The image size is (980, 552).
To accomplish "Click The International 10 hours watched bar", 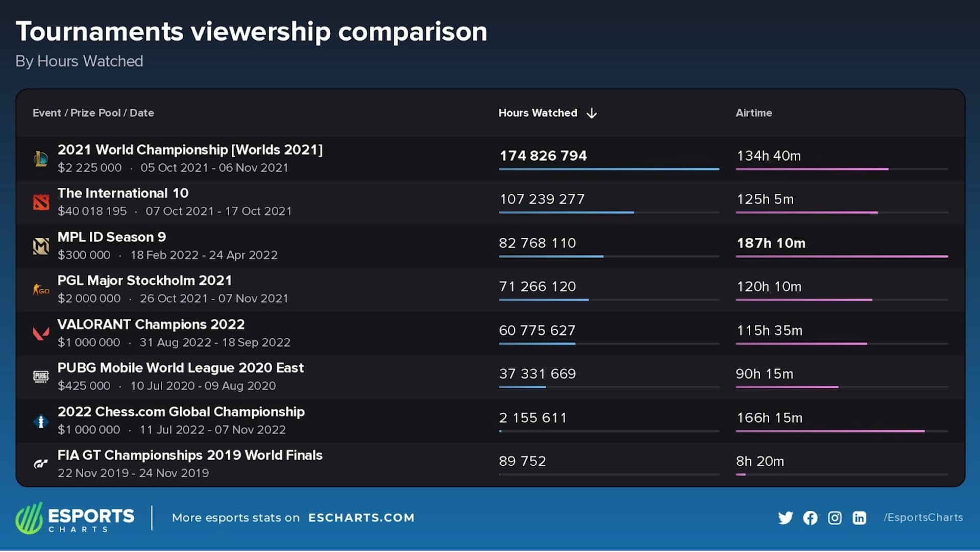I will (x=609, y=212).
